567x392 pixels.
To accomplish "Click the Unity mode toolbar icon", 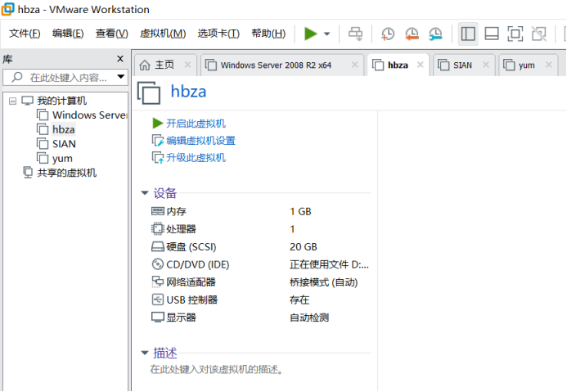I will coord(539,34).
